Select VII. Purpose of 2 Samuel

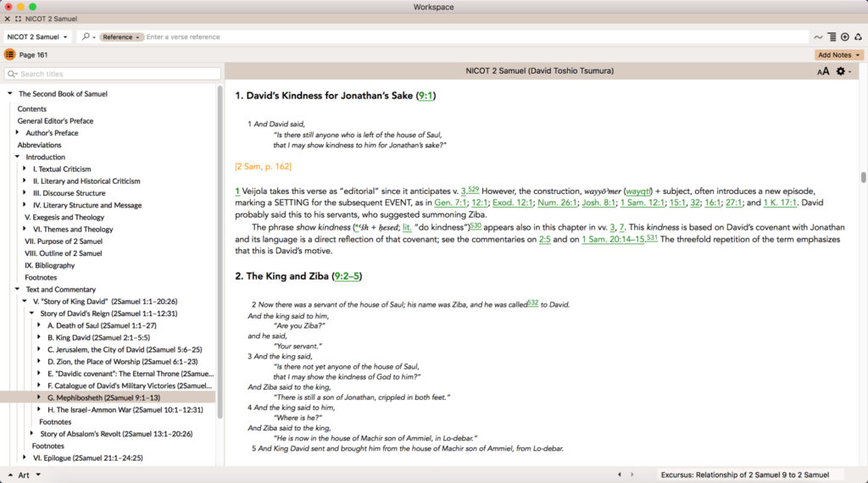pyautogui.click(x=63, y=241)
